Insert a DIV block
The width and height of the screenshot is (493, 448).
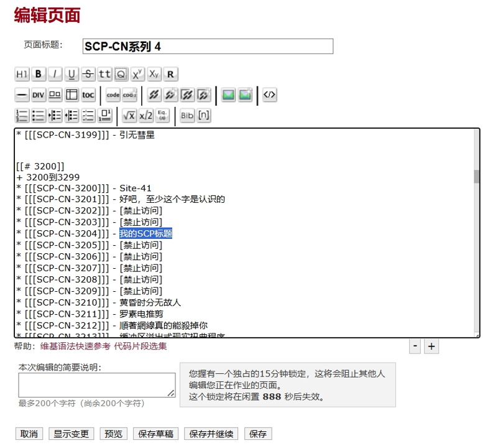(x=39, y=95)
